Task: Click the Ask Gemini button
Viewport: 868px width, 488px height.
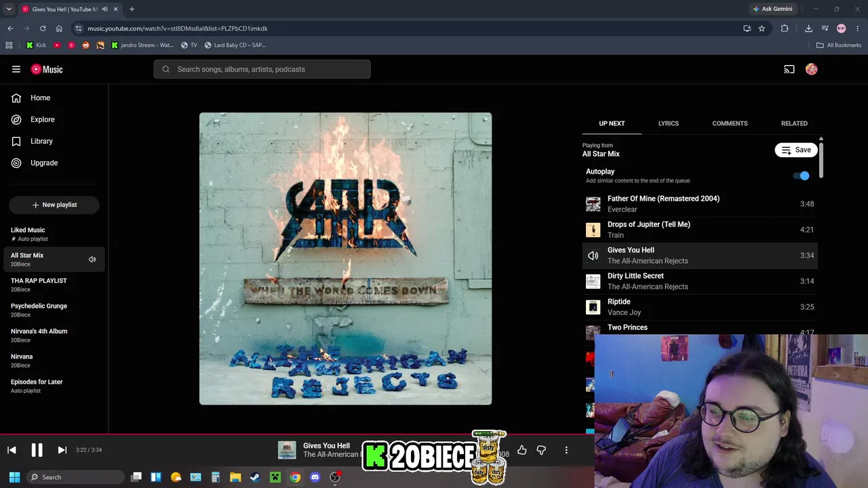Action: tap(772, 9)
